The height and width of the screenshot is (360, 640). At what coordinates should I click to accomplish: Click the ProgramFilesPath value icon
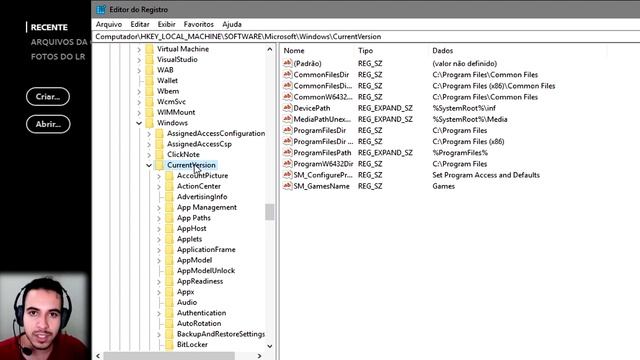(x=287, y=152)
